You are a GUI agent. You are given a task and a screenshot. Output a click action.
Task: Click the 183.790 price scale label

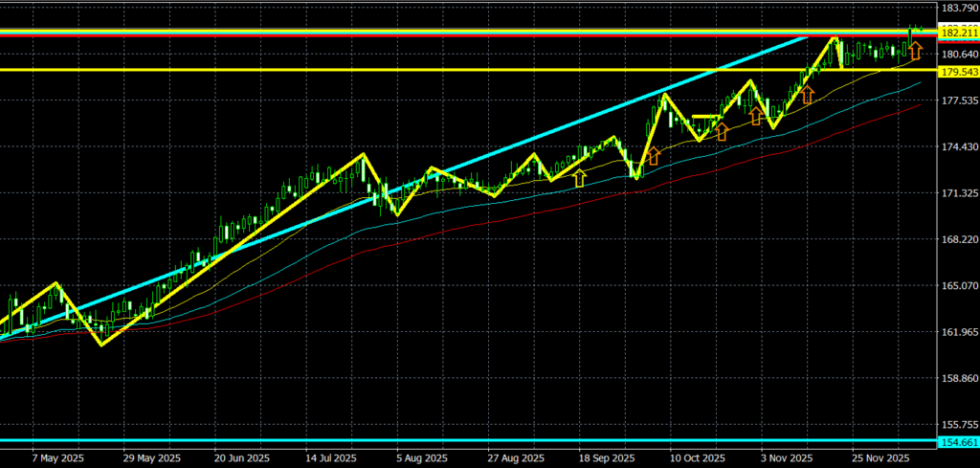coord(957,8)
